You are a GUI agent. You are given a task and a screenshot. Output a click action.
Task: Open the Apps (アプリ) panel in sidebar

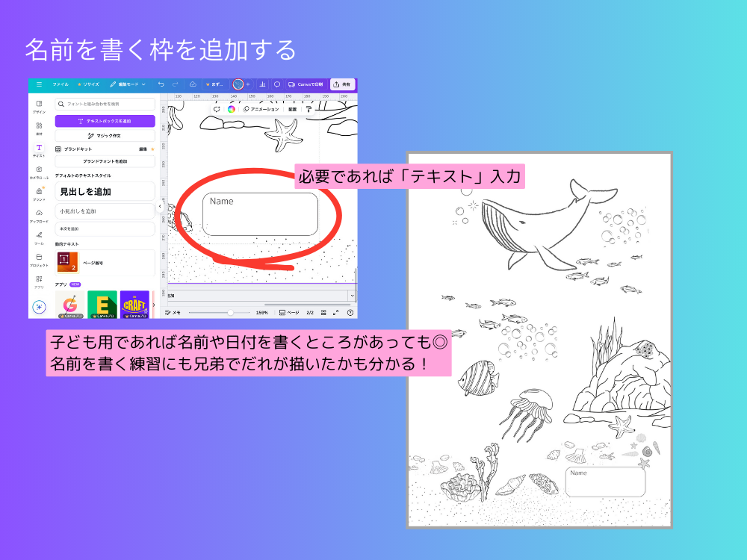(39, 279)
